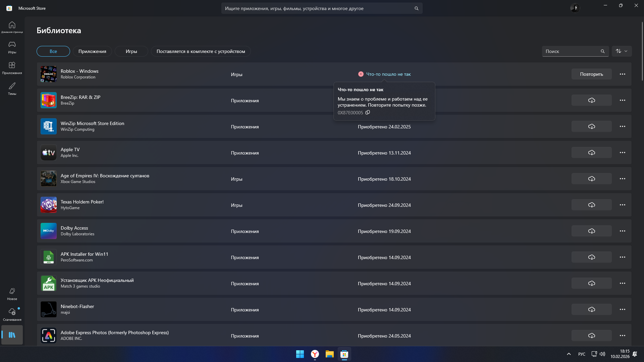Click the Roblox app thumbnail
The width and height of the screenshot is (644, 362).
[x=49, y=74]
